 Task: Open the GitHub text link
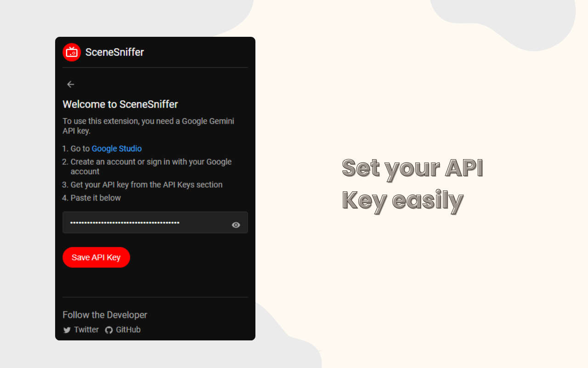pyautogui.click(x=128, y=330)
